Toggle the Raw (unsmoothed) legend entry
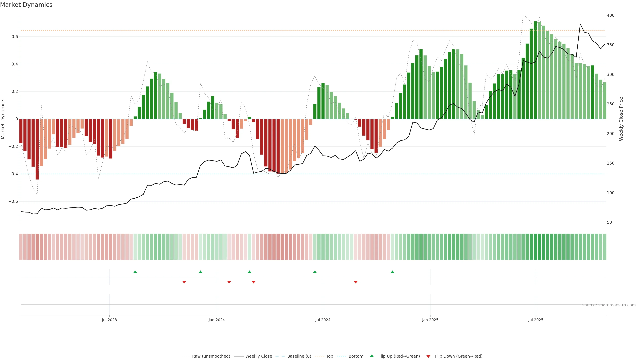This screenshot has width=644, height=362. [211, 356]
